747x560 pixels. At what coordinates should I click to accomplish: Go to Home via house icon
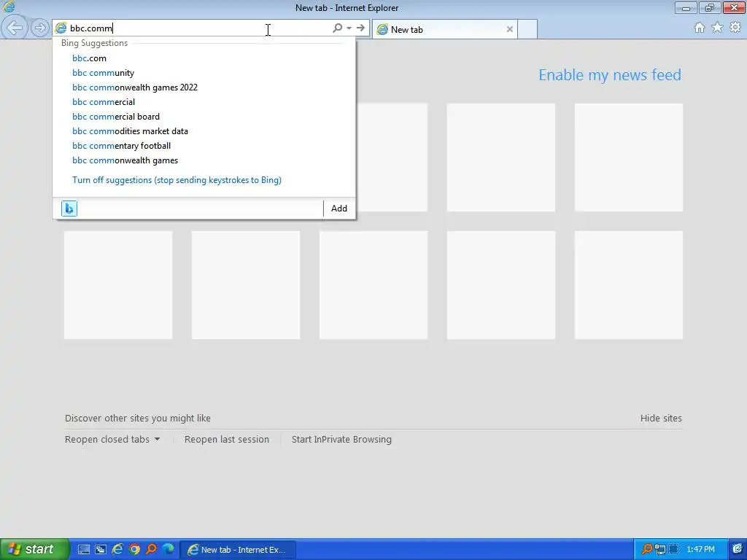click(x=700, y=28)
